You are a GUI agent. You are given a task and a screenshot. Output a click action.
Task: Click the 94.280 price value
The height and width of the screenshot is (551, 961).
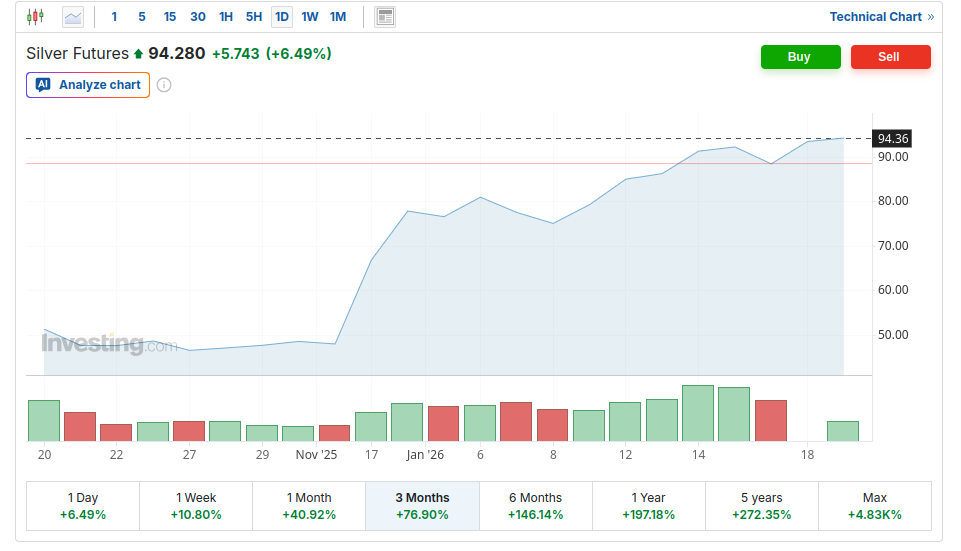[177, 54]
